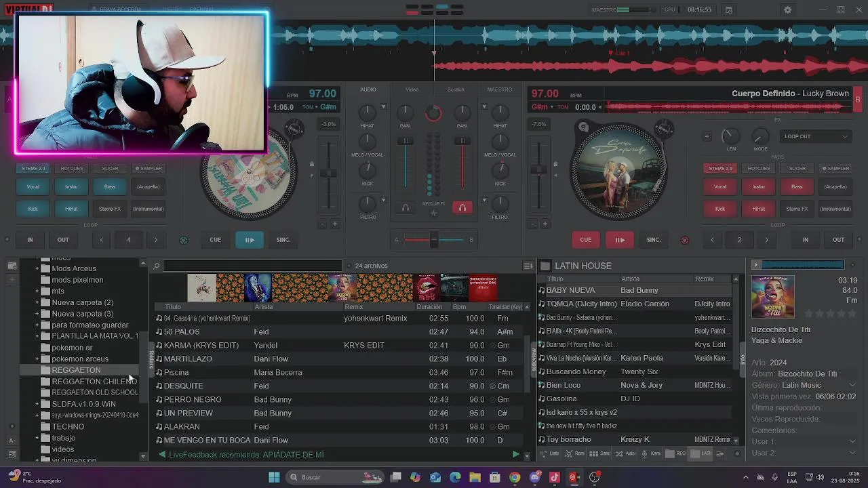Click the right deck pitch lock icon
This screenshot has height=488, width=868.
[555, 164]
